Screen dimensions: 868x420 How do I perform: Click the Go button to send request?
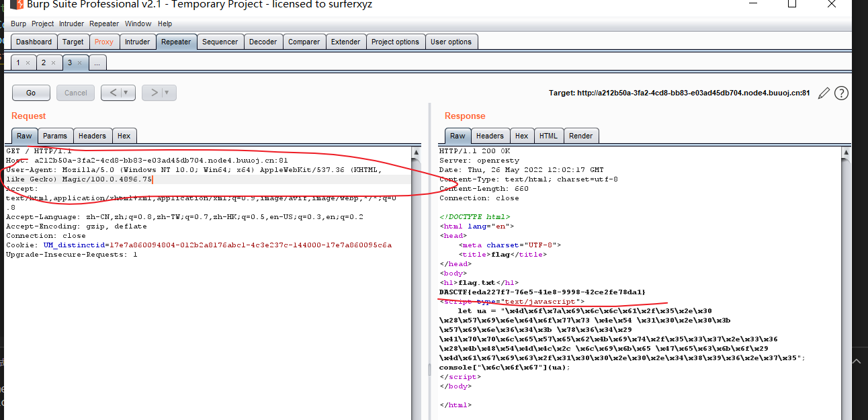point(31,93)
